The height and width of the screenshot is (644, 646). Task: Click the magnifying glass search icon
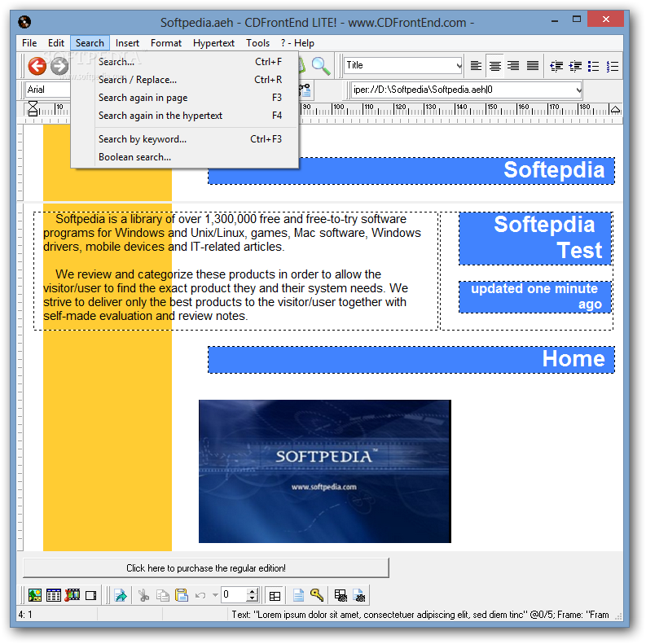(x=320, y=66)
